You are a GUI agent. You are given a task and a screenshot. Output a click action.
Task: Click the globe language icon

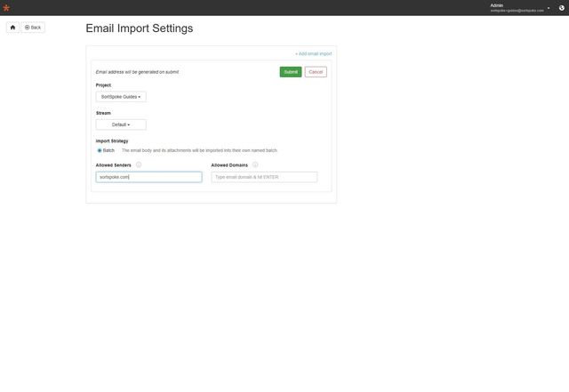click(561, 8)
